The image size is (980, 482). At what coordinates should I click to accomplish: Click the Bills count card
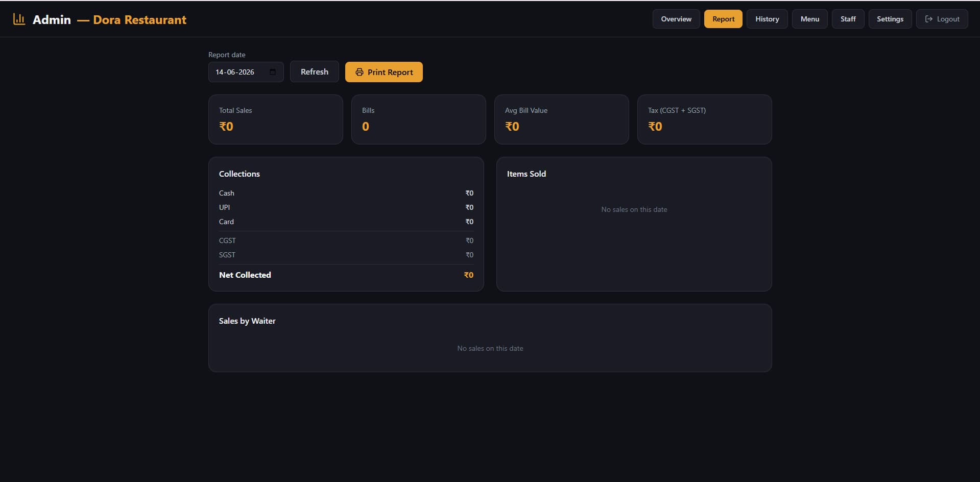(x=418, y=119)
